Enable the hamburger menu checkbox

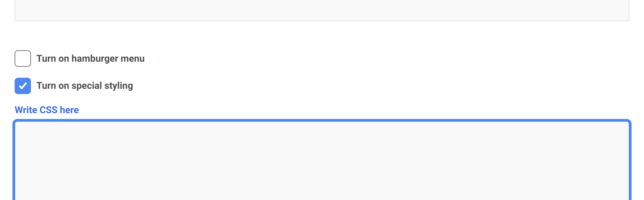pos(23,58)
